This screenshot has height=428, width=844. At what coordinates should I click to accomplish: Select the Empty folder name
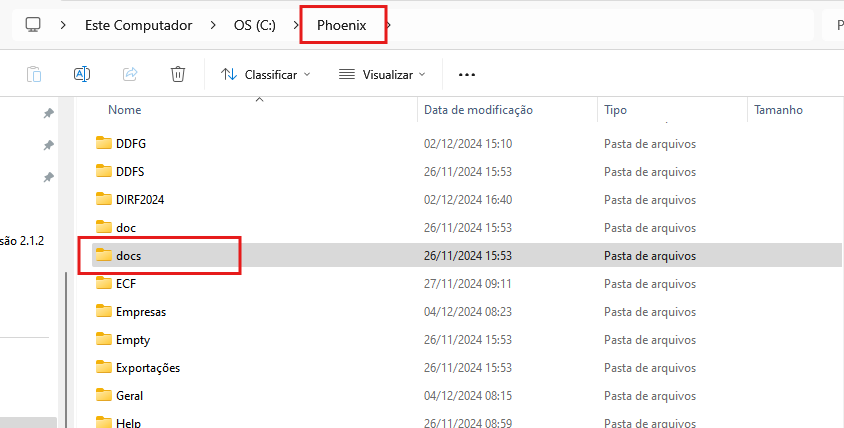[133, 340]
